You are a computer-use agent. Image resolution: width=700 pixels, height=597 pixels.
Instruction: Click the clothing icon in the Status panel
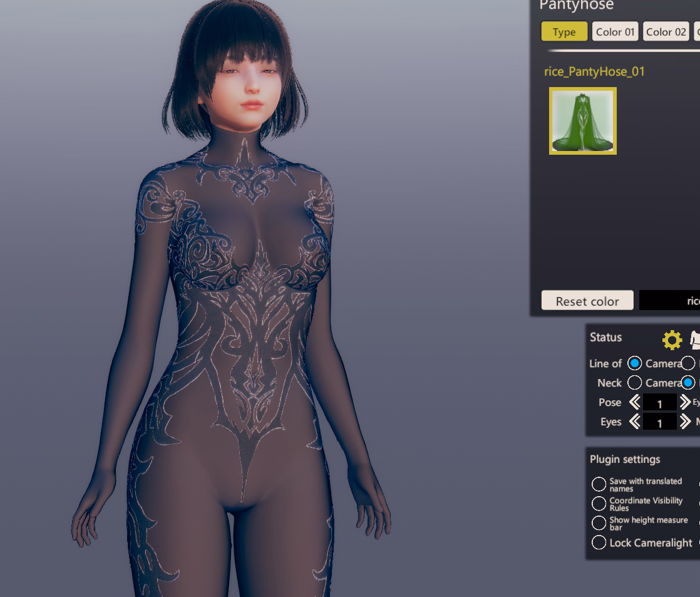(695, 340)
